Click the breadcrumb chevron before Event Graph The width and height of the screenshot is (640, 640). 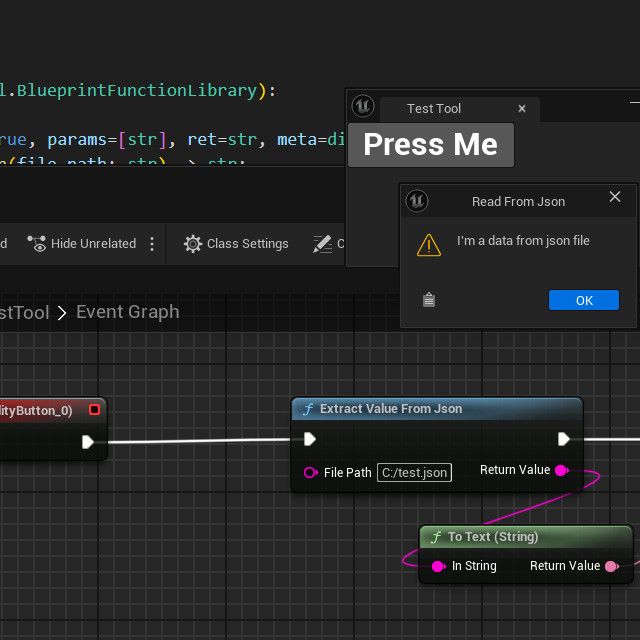[x=62, y=313]
